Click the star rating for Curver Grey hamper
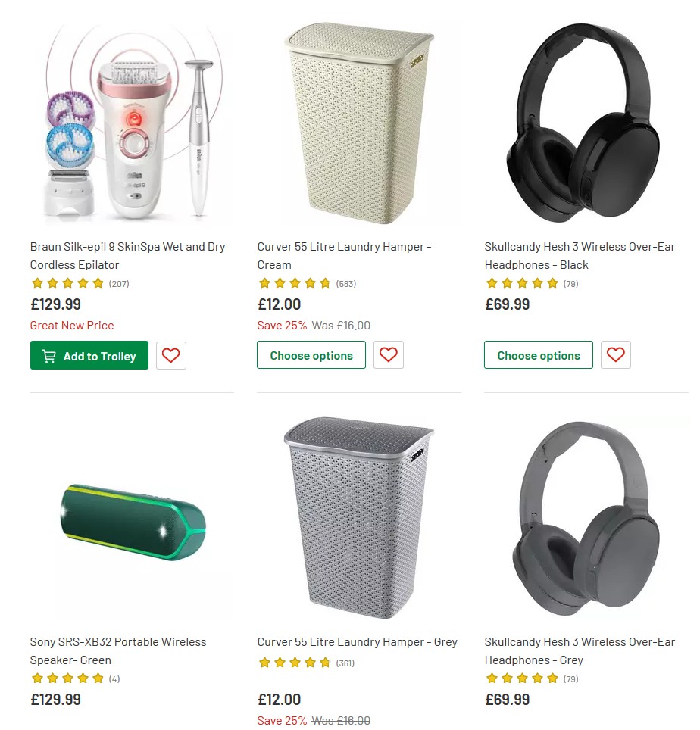Viewport: 700px width, 730px height. coord(295,662)
